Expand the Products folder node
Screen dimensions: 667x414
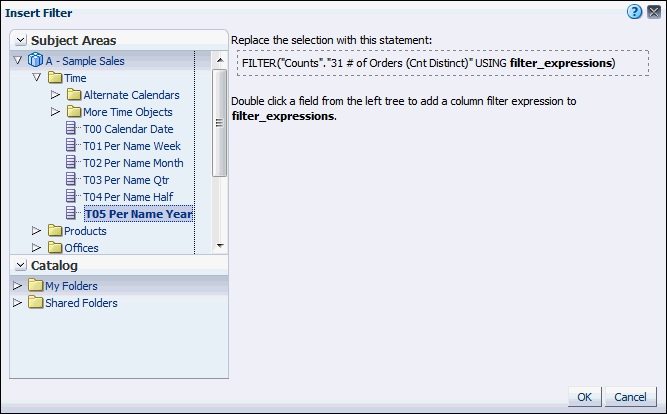pos(37,231)
